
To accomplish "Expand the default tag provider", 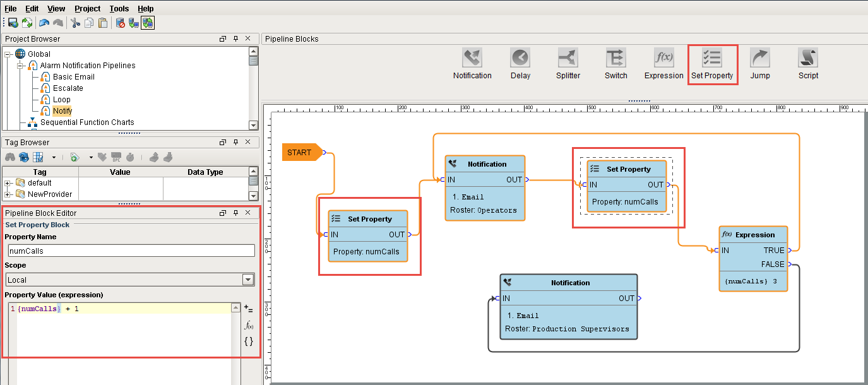I will coord(6,182).
